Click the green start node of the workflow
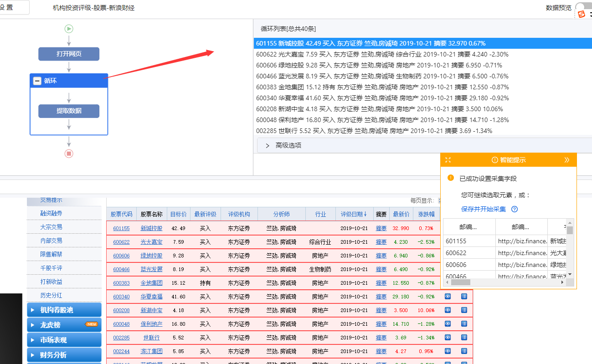The width and height of the screenshot is (592, 364). click(69, 29)
